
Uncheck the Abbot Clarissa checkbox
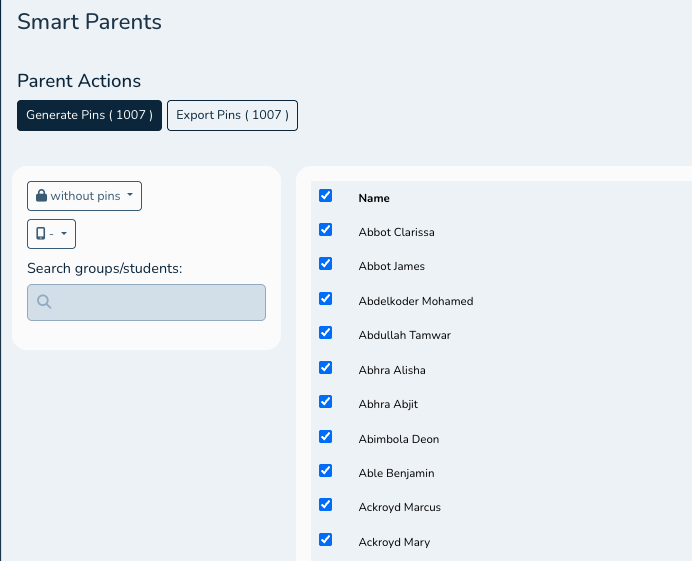coord(325,230)
